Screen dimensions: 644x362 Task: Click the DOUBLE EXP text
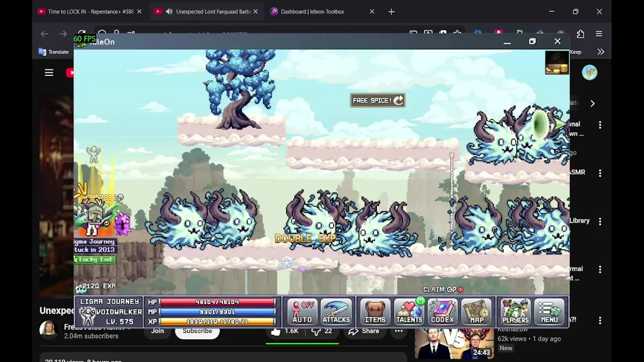(x=305, y=239)
